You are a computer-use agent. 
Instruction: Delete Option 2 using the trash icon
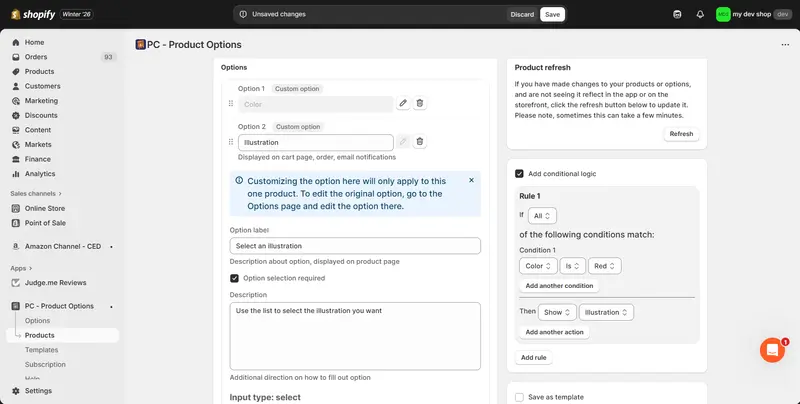[x=420, y=142]
